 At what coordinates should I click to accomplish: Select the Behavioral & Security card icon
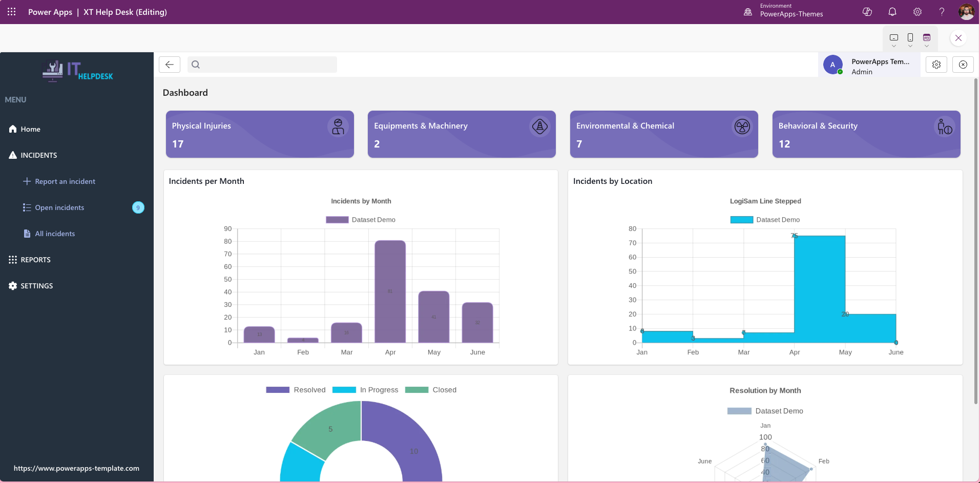(944, 127)
